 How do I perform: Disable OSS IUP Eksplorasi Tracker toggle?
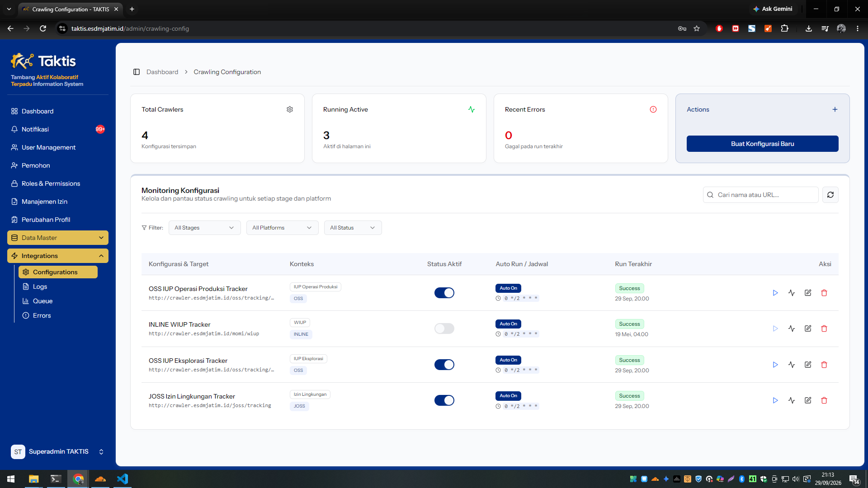click(x=444, y=365)
